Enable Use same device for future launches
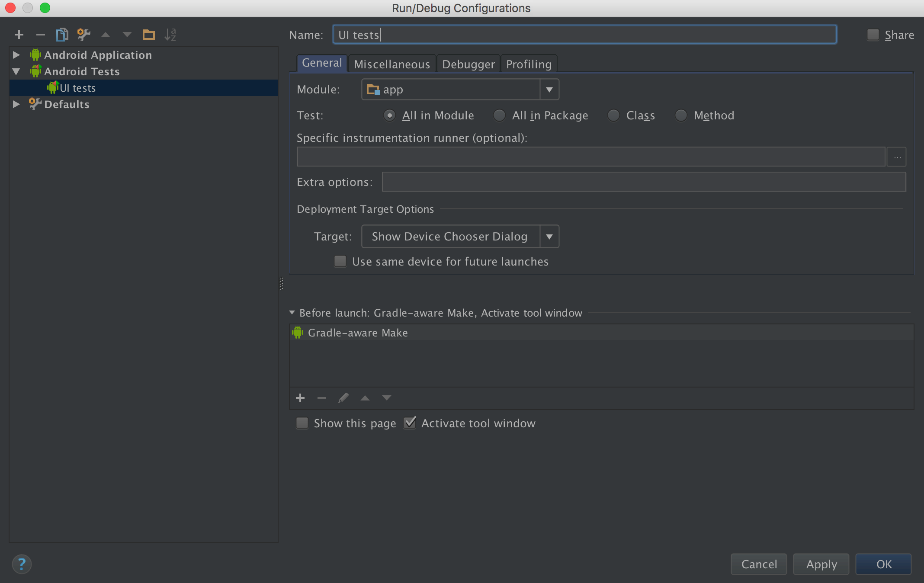The image size is (924, 583). 340,261
